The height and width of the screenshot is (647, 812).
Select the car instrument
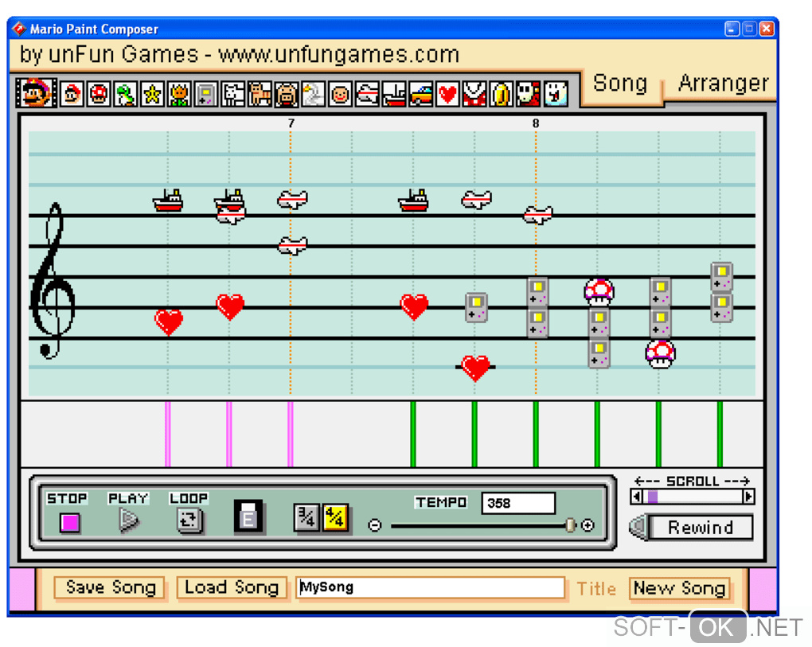click(x=421, y=94)
